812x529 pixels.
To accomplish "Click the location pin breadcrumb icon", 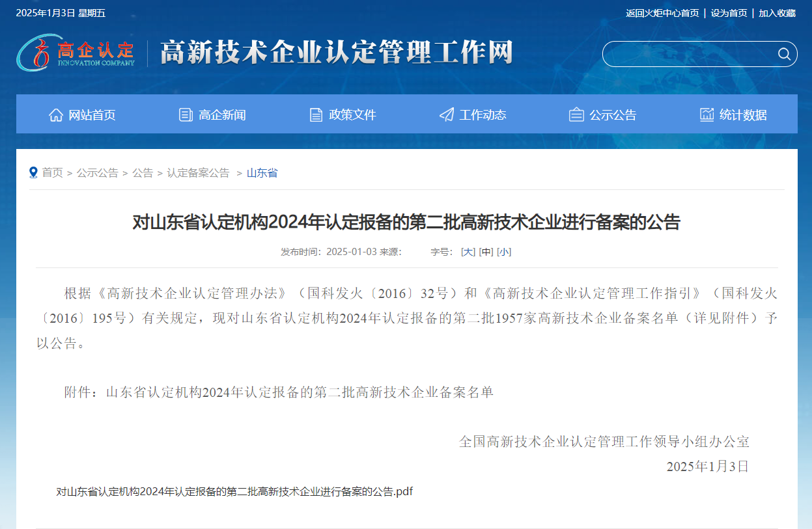I will (33, 172).
